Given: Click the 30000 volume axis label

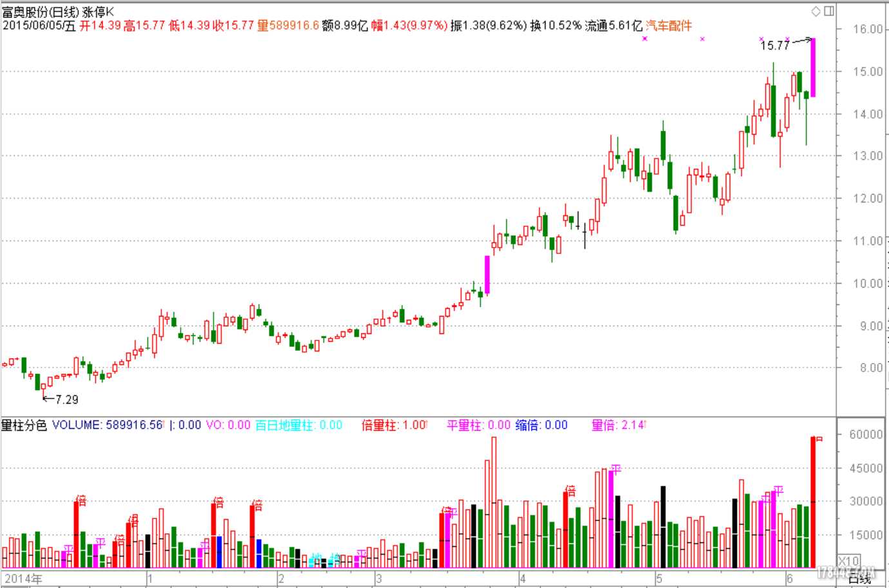Looking at the screenshot, I should click(x=866, y=502).
